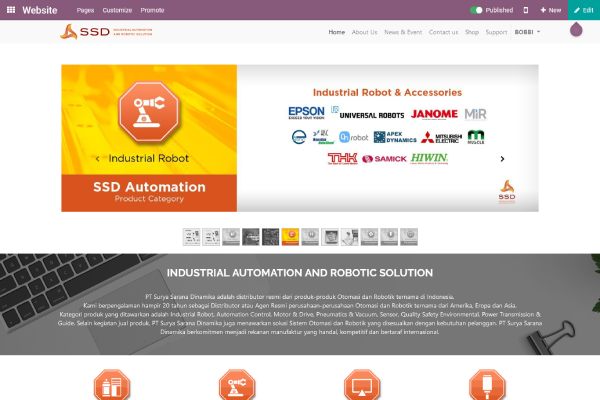Go to About Us page
The height and width of the screenshot is (400, 600).
click(x=365, y=32)
